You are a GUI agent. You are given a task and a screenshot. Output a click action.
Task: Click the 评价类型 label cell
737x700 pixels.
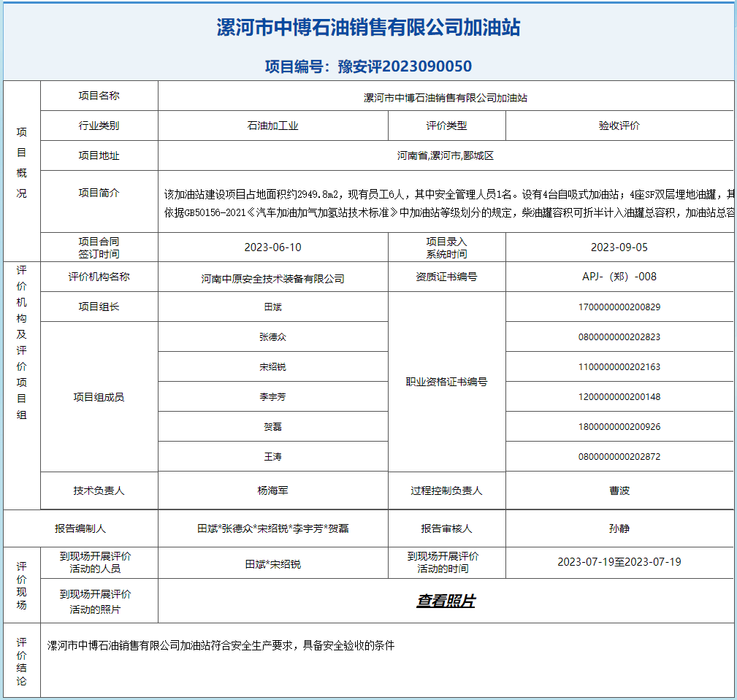coord(446,126)
